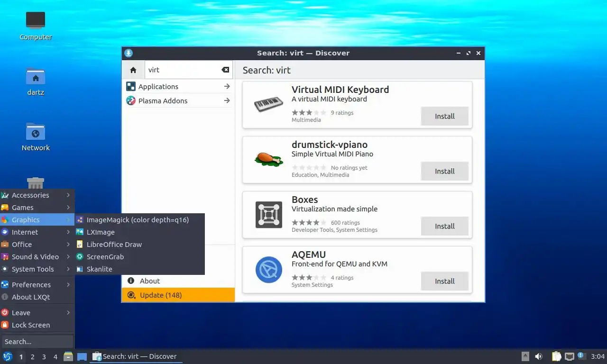This screenshot has width=607, height=364.
Task: Install Boxes
Action: (445, 226)
